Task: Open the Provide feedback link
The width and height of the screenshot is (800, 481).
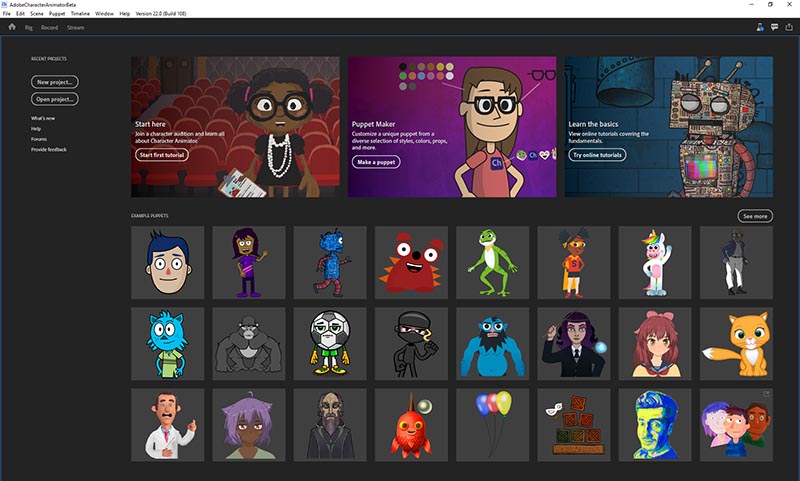Action: point(49,149)
